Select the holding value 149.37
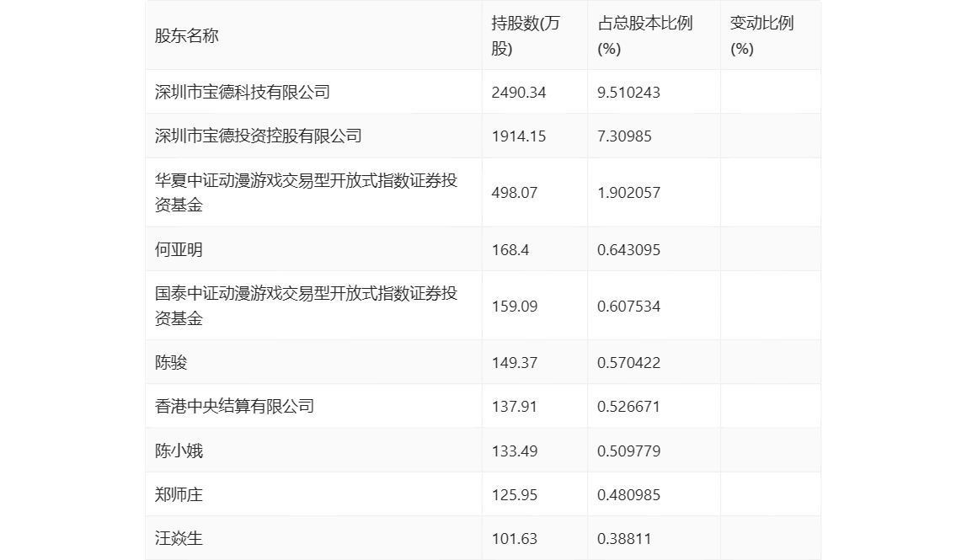The image size is (967, 560). [x=515, y=363]
